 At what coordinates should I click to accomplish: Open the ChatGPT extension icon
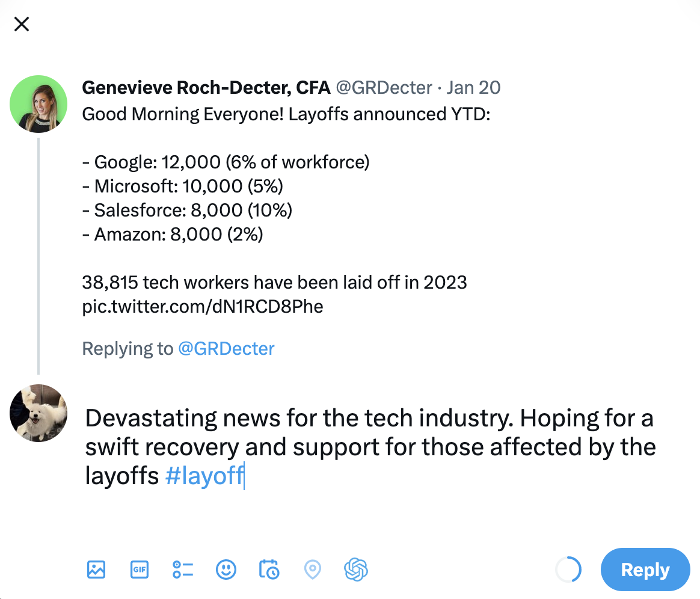click(355, 569)
